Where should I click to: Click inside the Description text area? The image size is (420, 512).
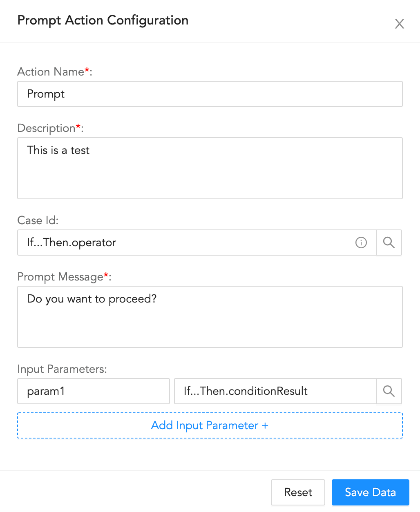tap(210, 168)
